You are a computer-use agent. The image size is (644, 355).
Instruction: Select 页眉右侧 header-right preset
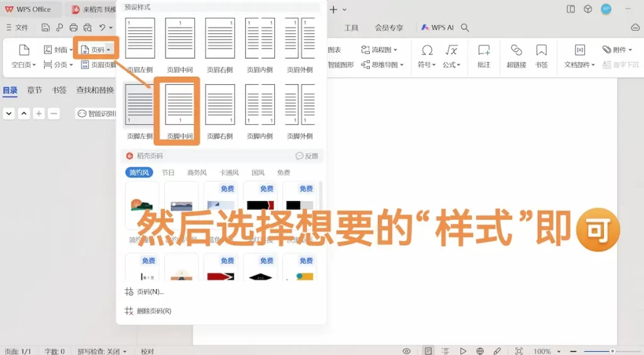(219, 46)
